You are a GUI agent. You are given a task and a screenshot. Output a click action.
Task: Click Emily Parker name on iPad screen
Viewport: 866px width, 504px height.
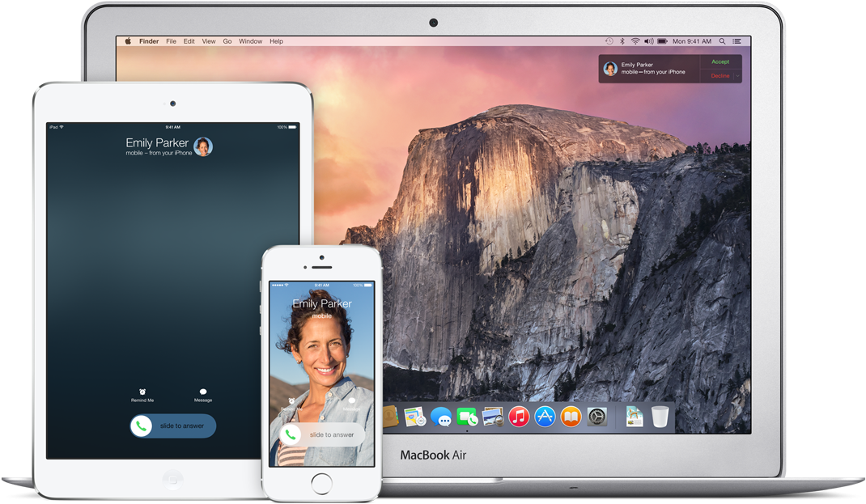click(157, 143)
